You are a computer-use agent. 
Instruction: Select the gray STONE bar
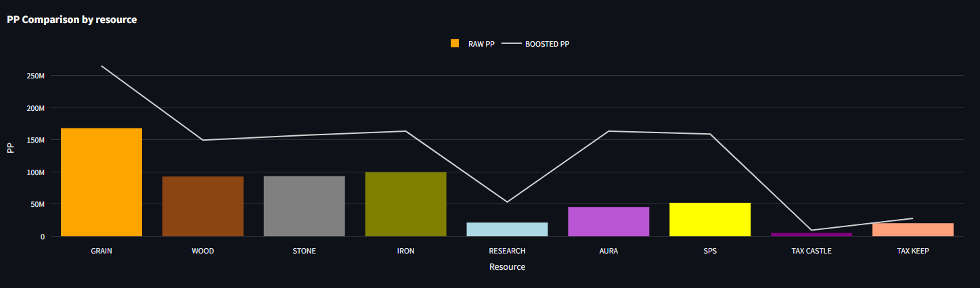pyautogui.click(x=305, y=206)
